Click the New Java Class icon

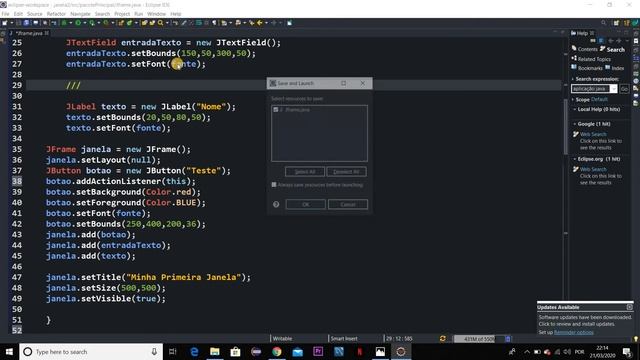tap(129, 23)
